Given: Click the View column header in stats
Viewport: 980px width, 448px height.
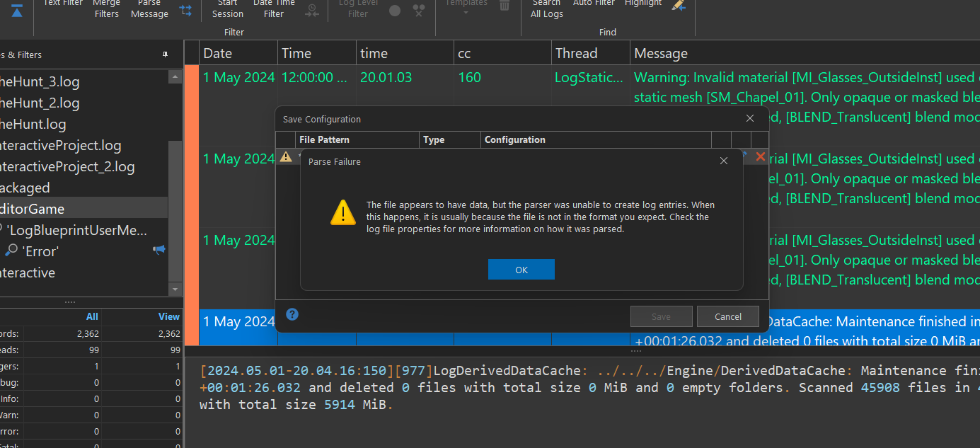Looking at the screenshot, I should 169,316.
